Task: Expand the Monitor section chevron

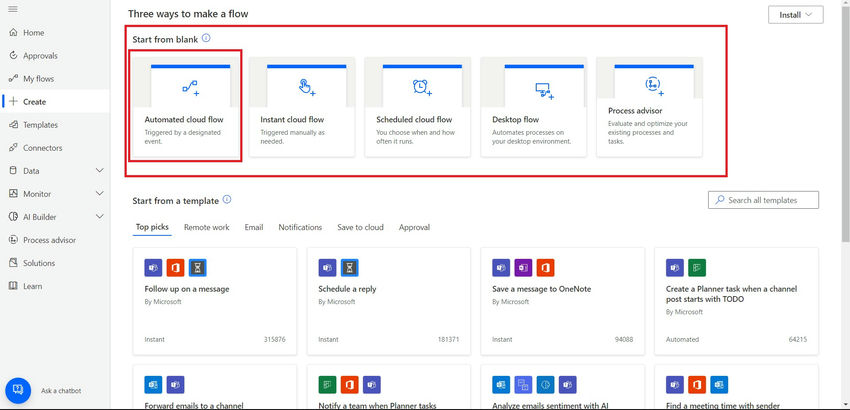Action: 99,194
